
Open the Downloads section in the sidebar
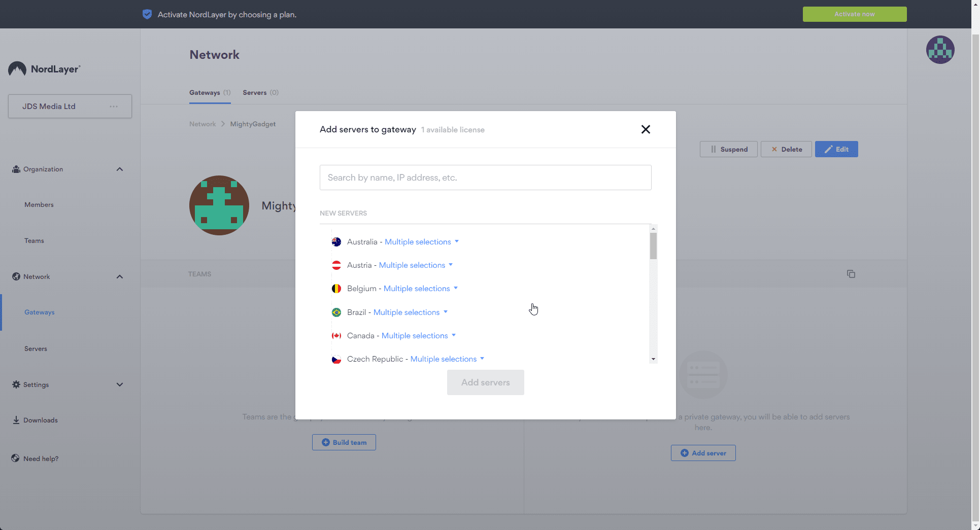(40, 420)
